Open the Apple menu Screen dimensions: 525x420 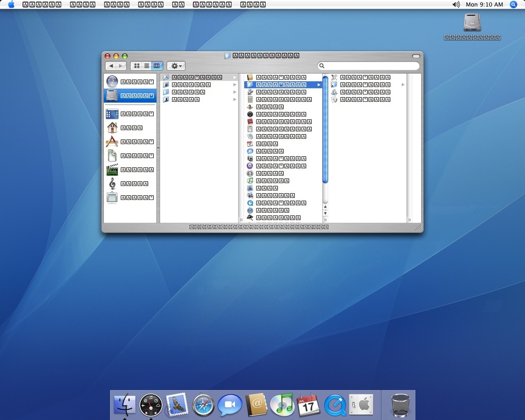(x=11, y=5)
